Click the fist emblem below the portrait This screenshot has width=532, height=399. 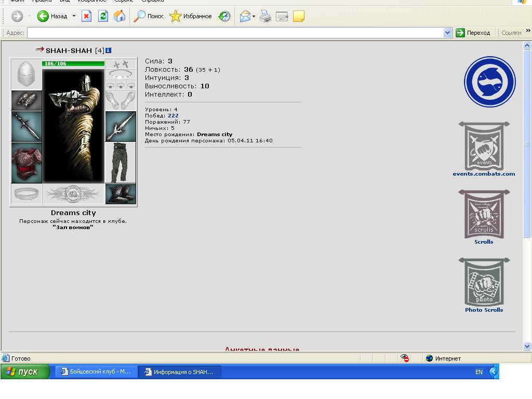(x=73, y=194)
